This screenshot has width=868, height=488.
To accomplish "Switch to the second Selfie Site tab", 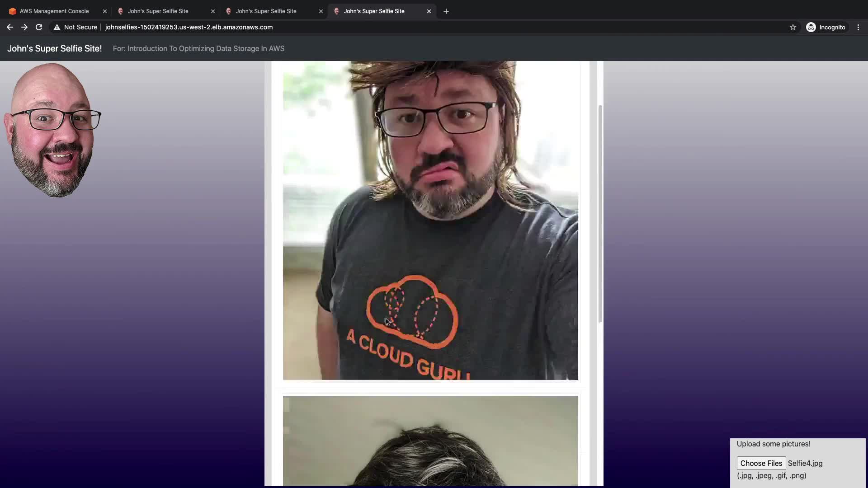I will coord(158,11).
